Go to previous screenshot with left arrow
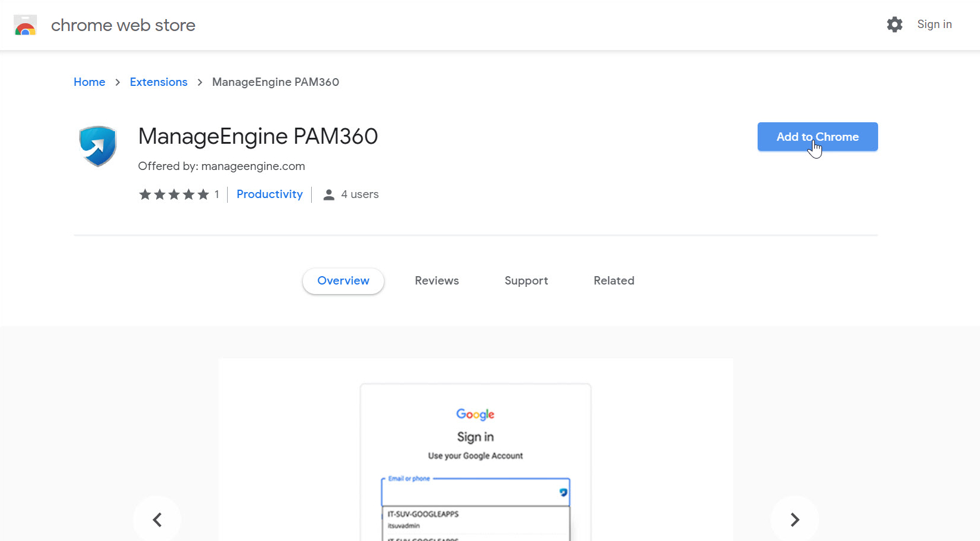 tap(157, 520)
